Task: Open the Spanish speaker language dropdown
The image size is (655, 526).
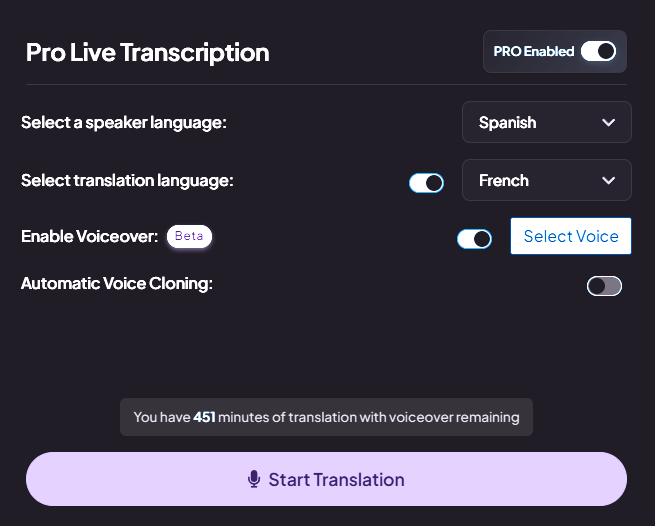Action: (x=546, y=122)
